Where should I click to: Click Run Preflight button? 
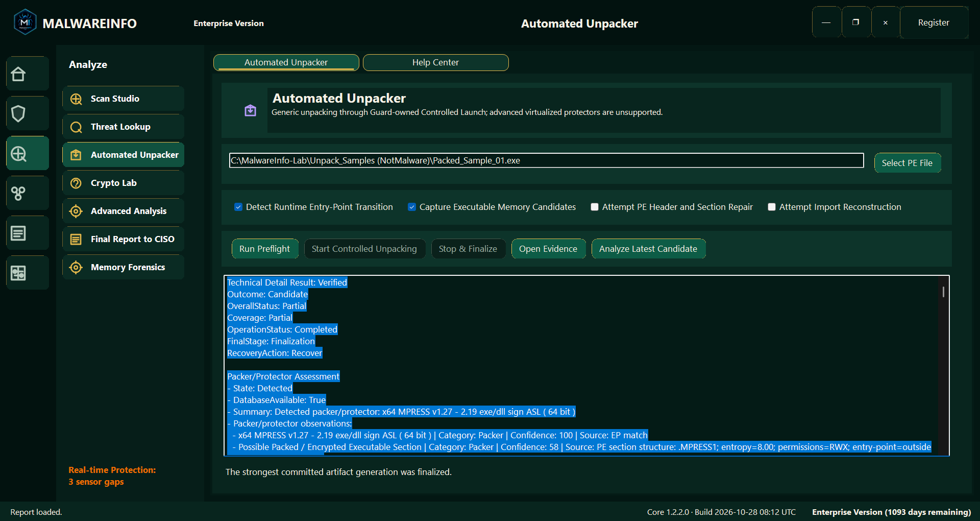[x=264, y=249]
